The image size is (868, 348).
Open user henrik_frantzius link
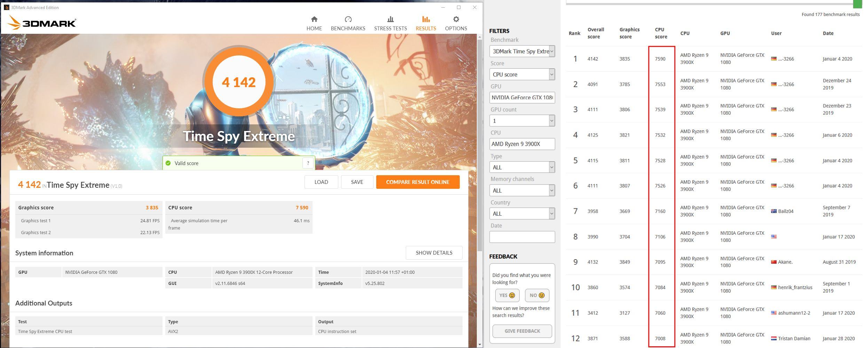795,287
